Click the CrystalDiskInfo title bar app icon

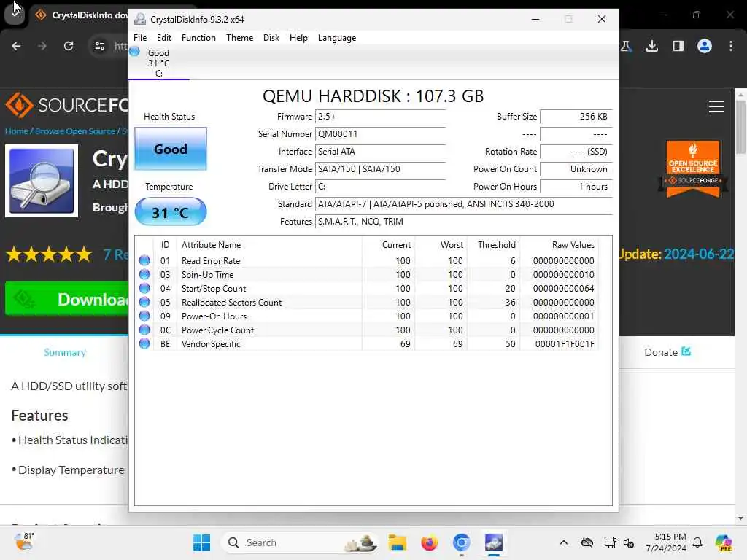pos(140,19)
